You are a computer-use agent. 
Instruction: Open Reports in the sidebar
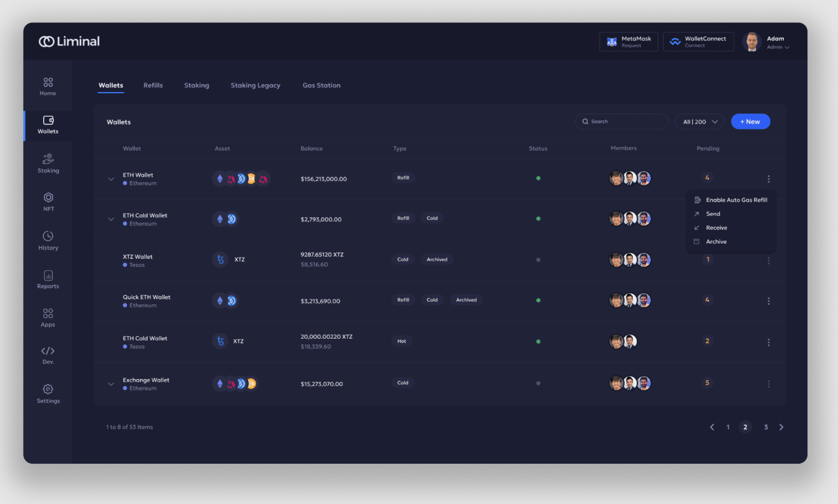click(48, 279)
